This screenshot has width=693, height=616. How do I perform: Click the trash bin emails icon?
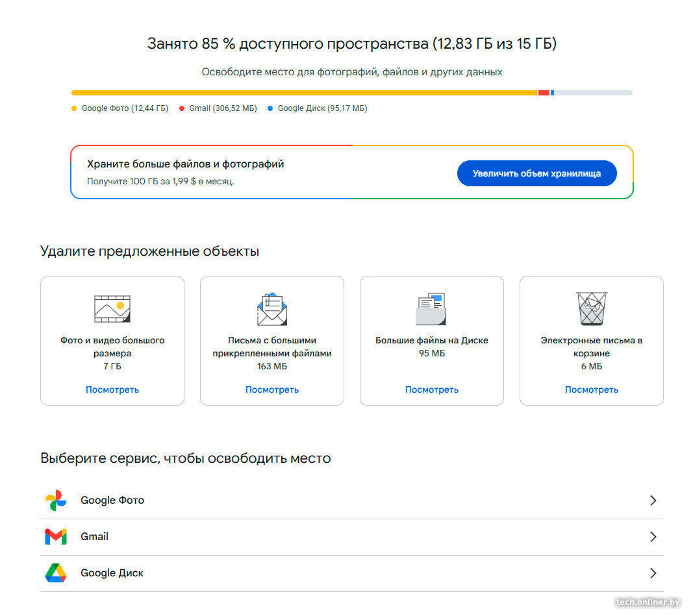[x=592, y=309]
